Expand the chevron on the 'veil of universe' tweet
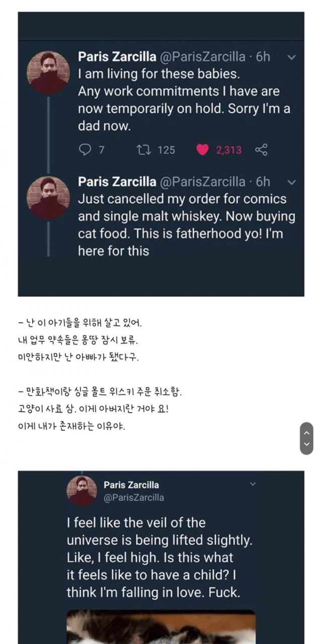The width and height of the screenshot is (322, 644). click(x=253, y=484)
